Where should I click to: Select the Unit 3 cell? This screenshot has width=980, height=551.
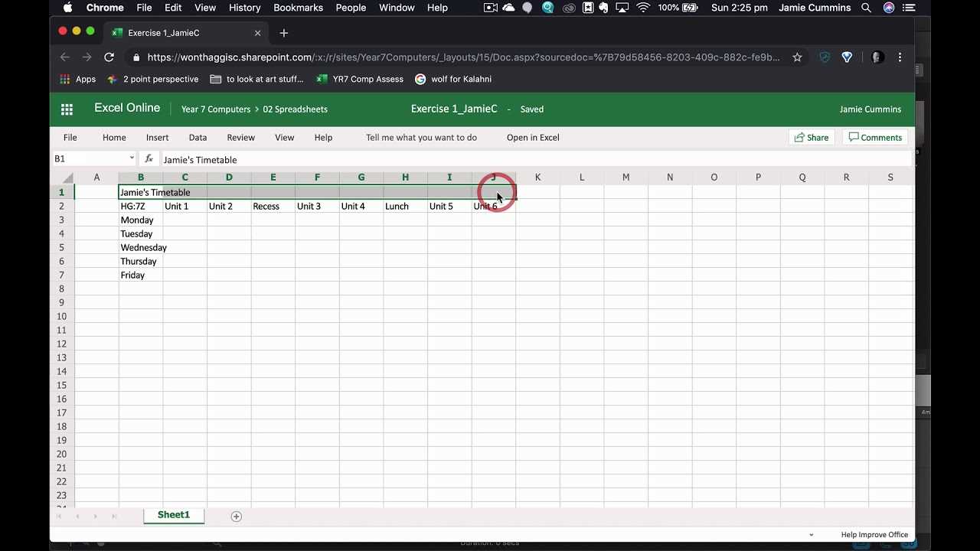[317, 207]
